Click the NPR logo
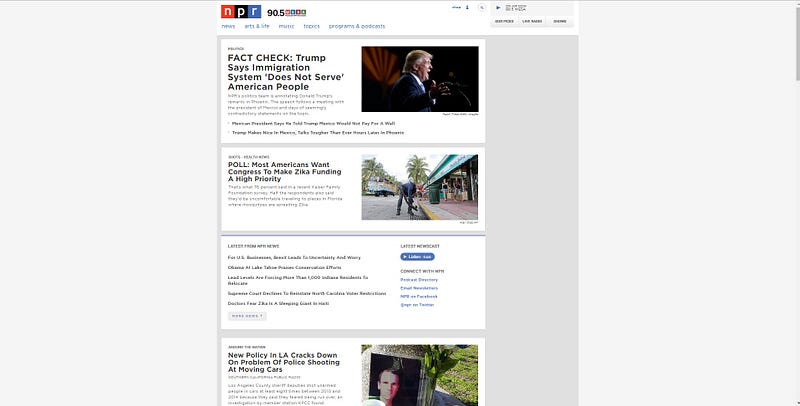Screen dimensions: 800x406 pyautogui.click(x=241, y=12)
